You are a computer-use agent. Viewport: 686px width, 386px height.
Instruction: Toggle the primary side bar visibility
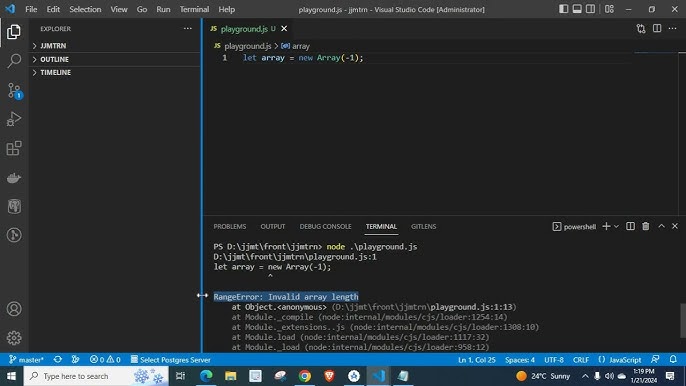coord(564,9)
